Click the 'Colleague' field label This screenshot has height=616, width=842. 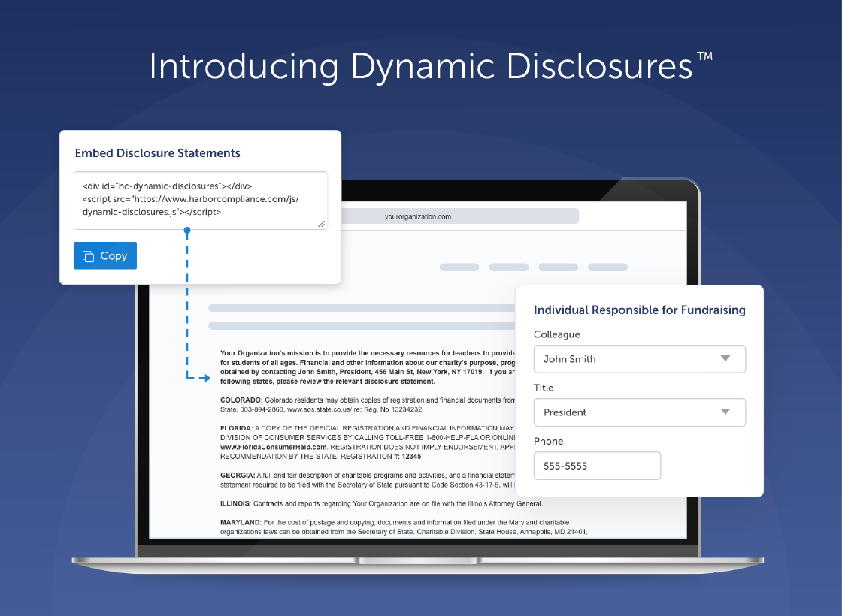click(557, 334)
